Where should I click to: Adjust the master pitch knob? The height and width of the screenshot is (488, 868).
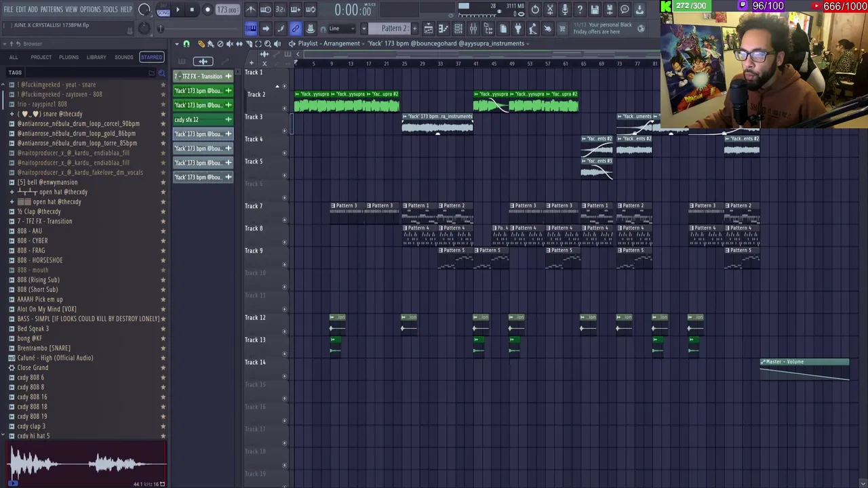coord(144,28)
